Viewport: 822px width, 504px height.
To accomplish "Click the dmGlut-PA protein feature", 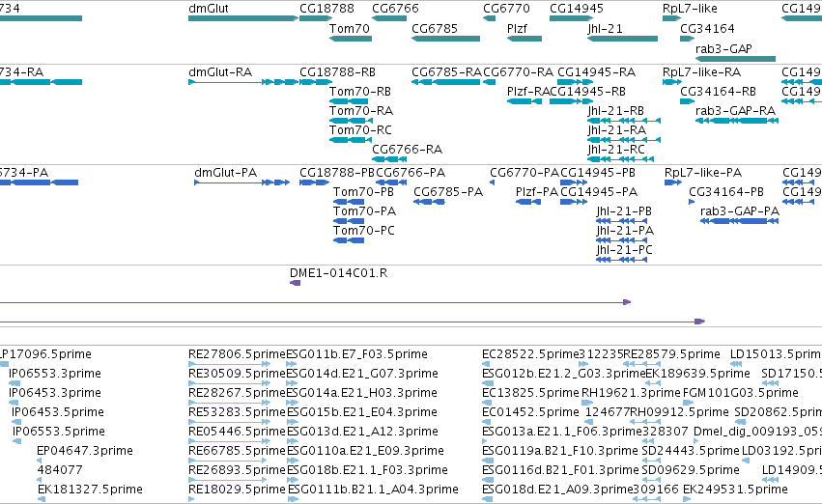I will click(x=242, y=182).
